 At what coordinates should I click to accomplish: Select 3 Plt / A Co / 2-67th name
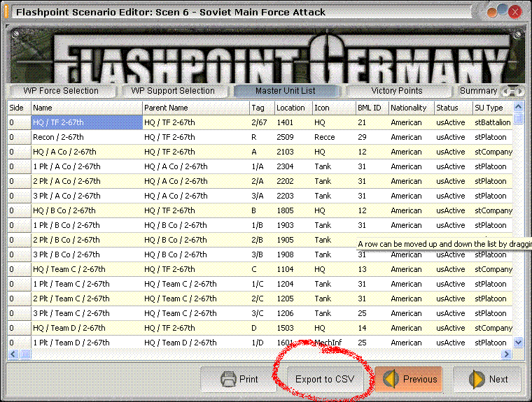[87, 196]
